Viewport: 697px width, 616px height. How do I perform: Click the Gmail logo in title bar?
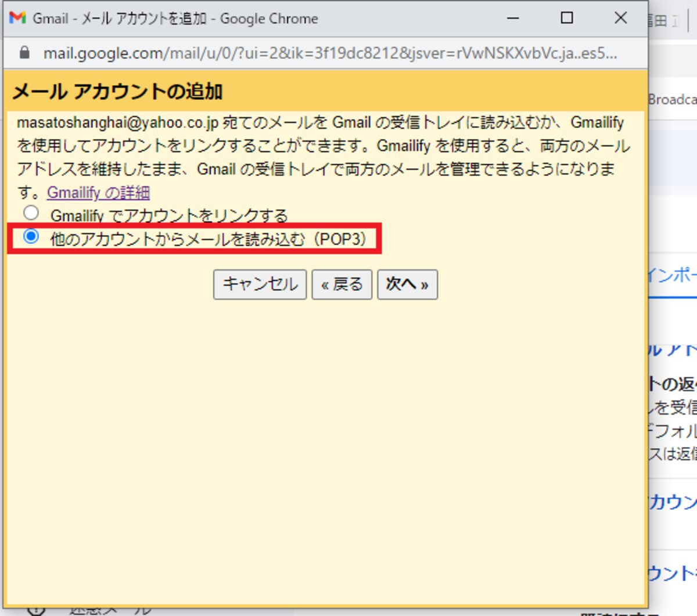pyautogui.click(x=18, y=18)
